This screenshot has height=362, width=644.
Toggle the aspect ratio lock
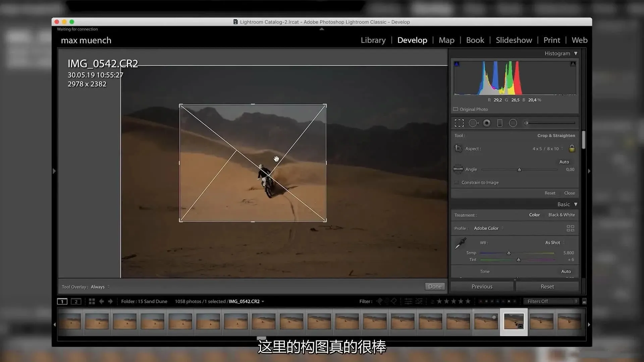pyautogui.click(x=572, y=148)
